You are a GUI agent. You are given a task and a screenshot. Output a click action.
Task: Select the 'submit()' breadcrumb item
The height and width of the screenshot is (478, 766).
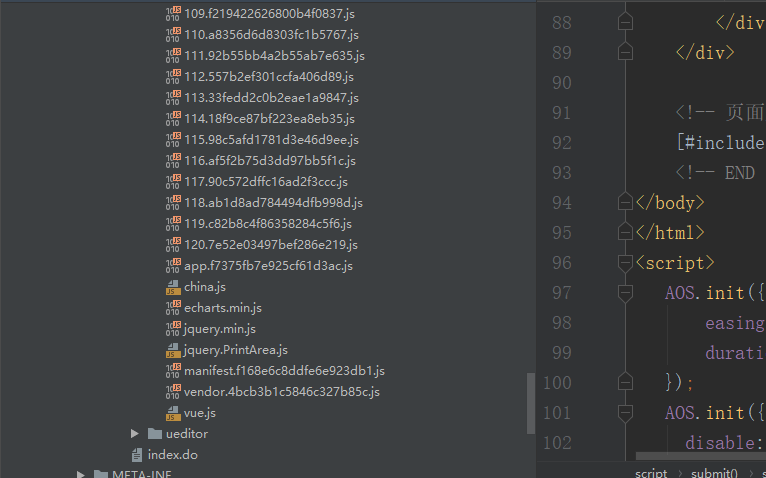point(714,473)
